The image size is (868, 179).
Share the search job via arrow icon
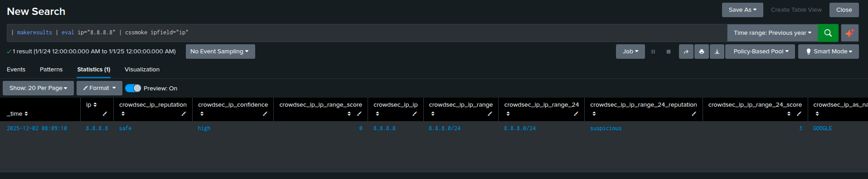[x=686, y=52]
